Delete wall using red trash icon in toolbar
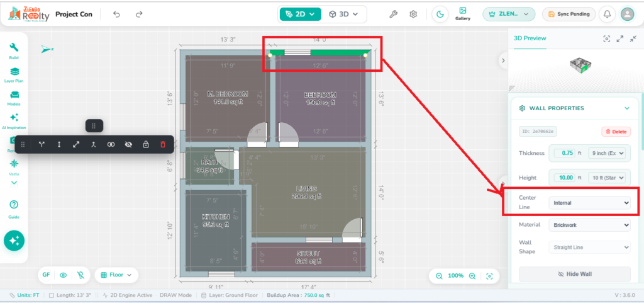644x303 pixels. click(x=163, y=144)
